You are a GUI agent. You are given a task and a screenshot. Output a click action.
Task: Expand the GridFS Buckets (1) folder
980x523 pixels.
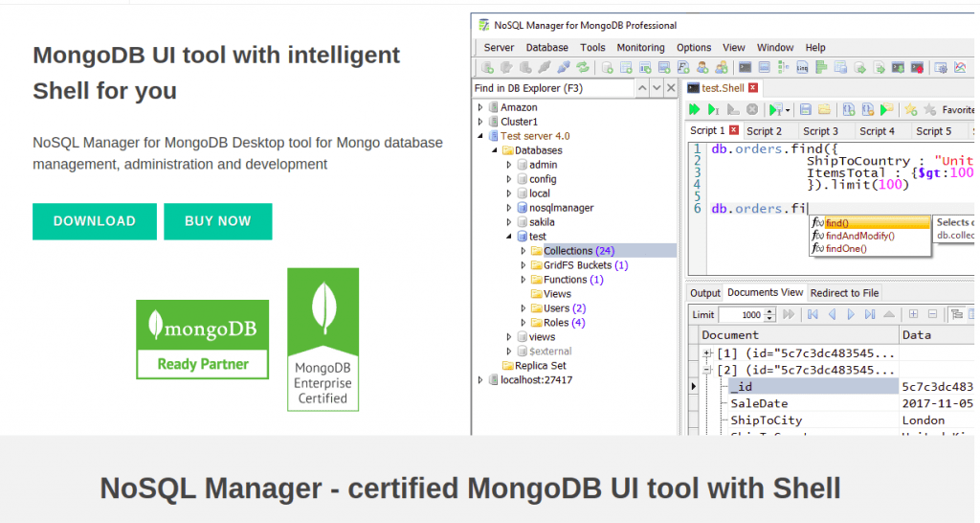[x=523, y=265]
